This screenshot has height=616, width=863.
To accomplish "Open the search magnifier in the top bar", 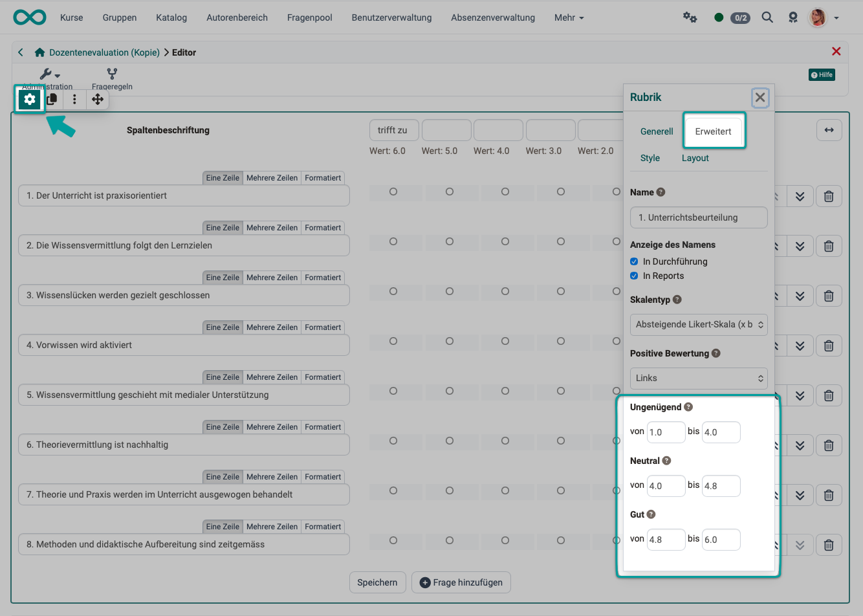I will tap(767, 17).
